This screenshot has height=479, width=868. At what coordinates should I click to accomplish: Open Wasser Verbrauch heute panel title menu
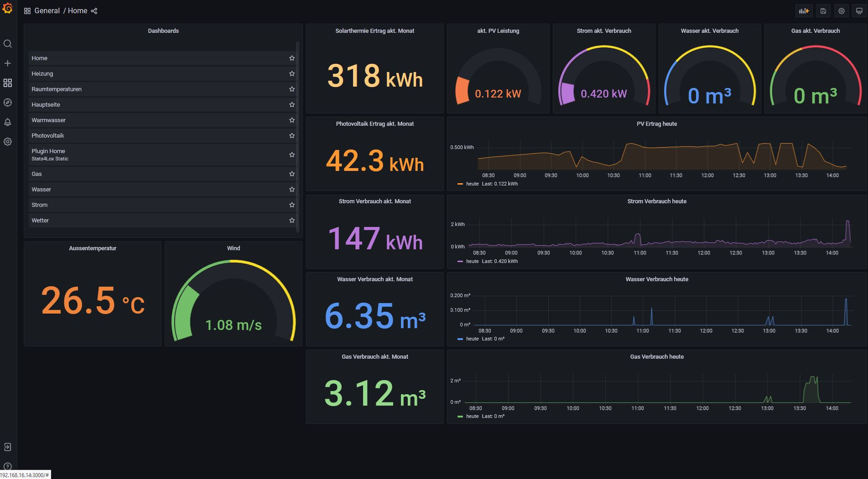tap(657, 279)
